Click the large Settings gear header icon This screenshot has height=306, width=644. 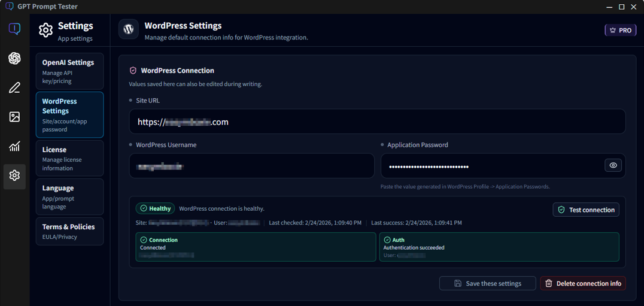(x=45, y=31)
